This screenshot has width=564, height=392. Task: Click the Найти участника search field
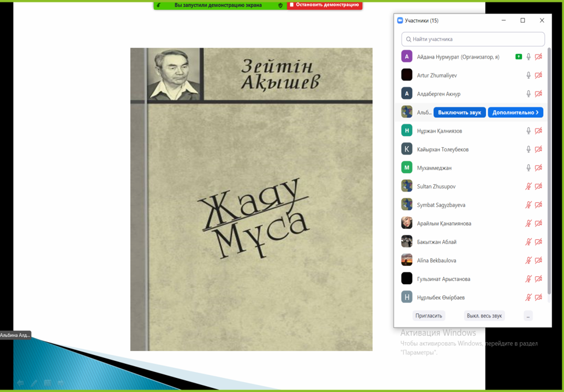tap(473, 39)
